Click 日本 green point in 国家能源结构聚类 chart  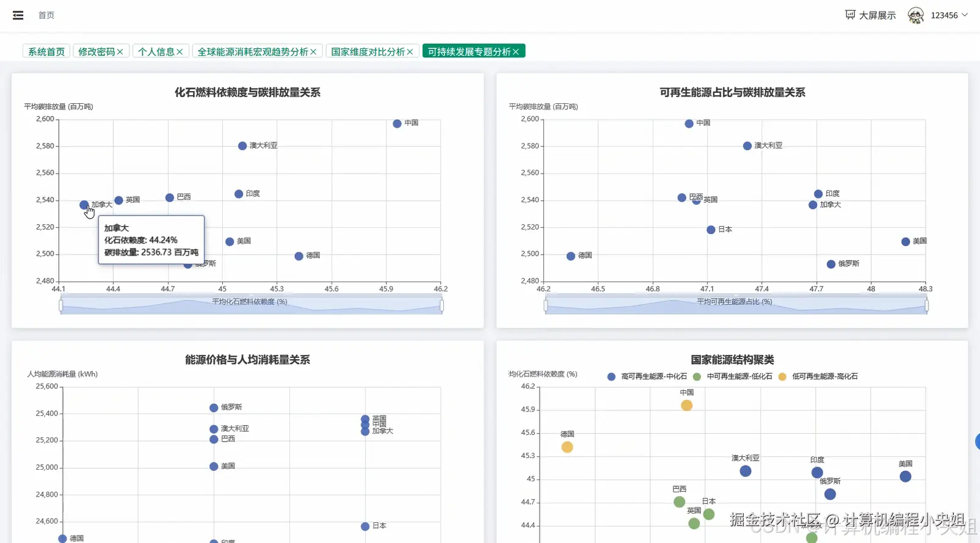(x=709, y=514)
